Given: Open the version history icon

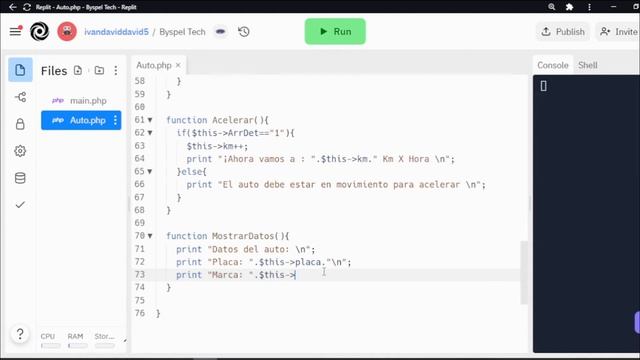Looking at the screenshot, I should tap(244, 31).
